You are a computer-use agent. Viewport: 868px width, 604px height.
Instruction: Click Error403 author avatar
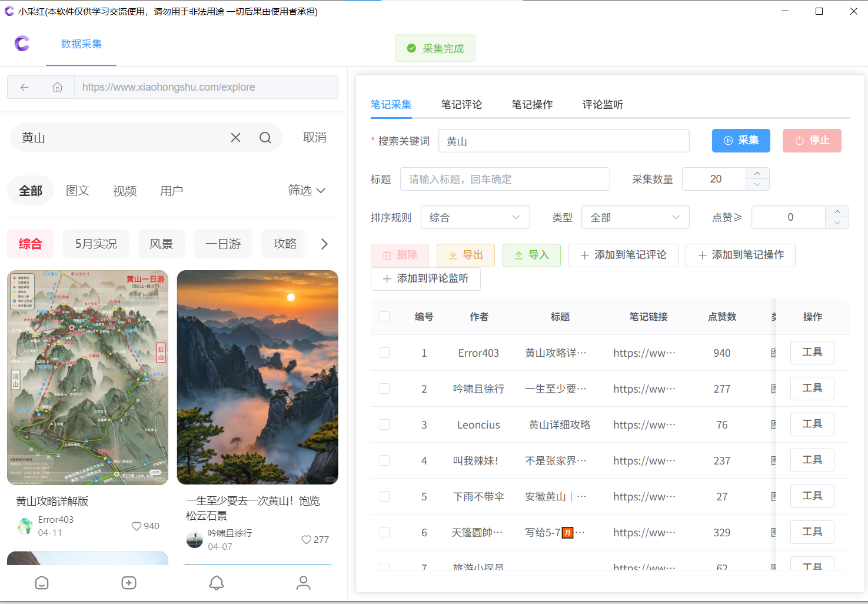[x=25, y=526]
